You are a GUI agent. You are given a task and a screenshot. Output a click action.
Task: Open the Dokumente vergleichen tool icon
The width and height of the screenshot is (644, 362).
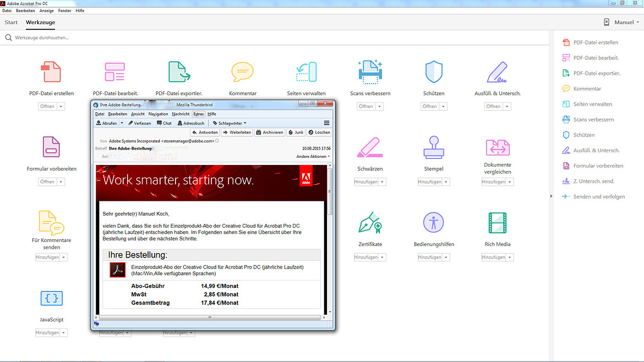(x=498, y=147)
